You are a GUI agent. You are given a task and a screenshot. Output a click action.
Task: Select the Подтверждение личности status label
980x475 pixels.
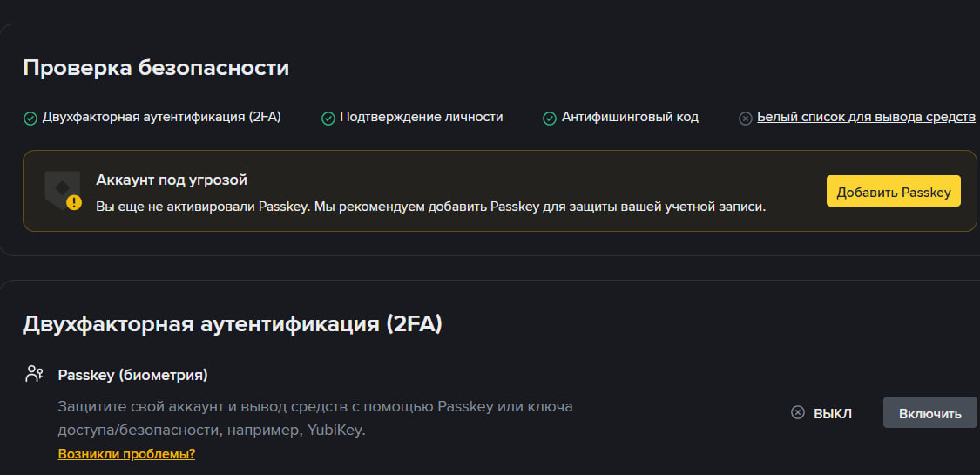click(421, 117)
